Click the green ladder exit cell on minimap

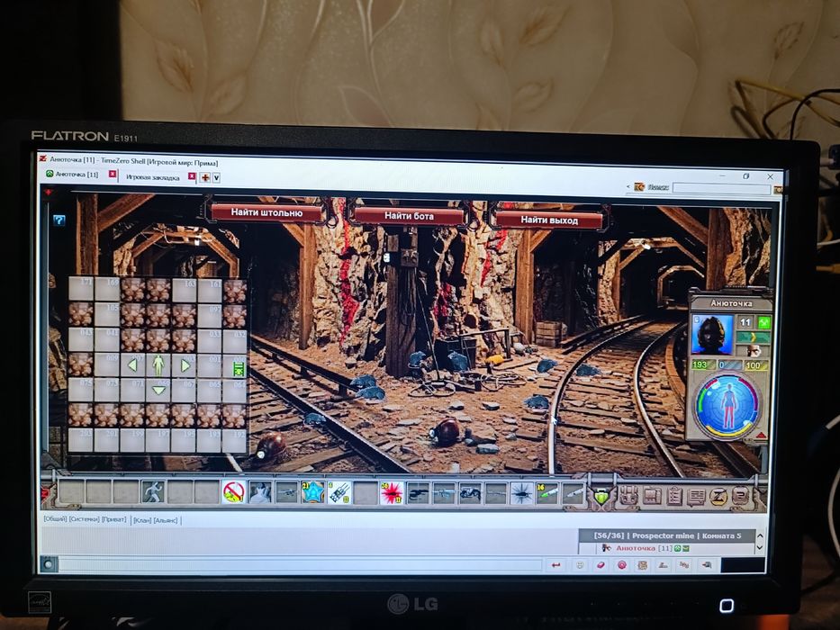pos(239,369)
